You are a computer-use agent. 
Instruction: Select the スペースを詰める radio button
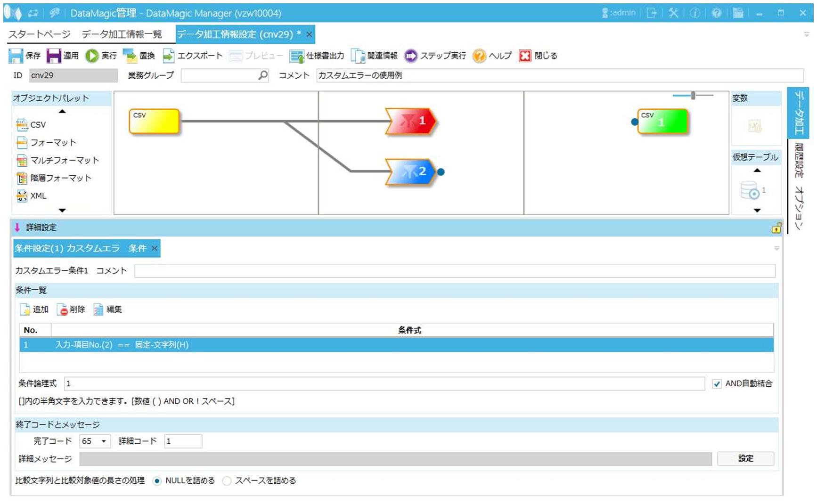[x=227, y=481]
